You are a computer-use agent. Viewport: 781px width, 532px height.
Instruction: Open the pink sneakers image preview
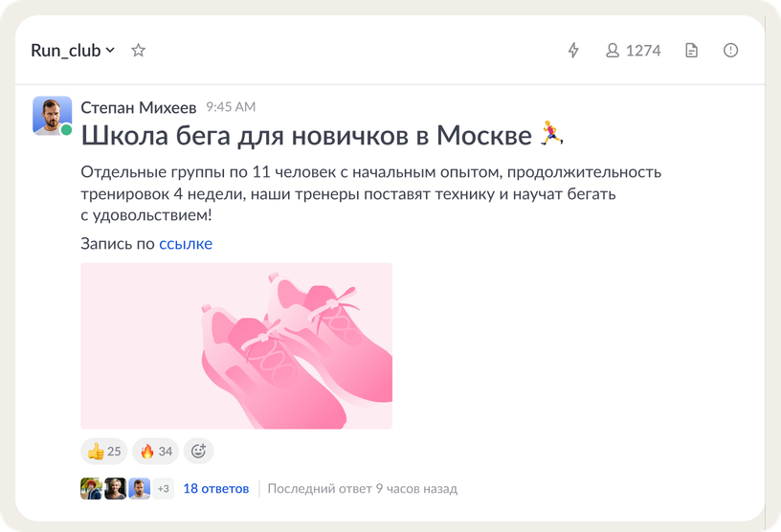[236, 345]
